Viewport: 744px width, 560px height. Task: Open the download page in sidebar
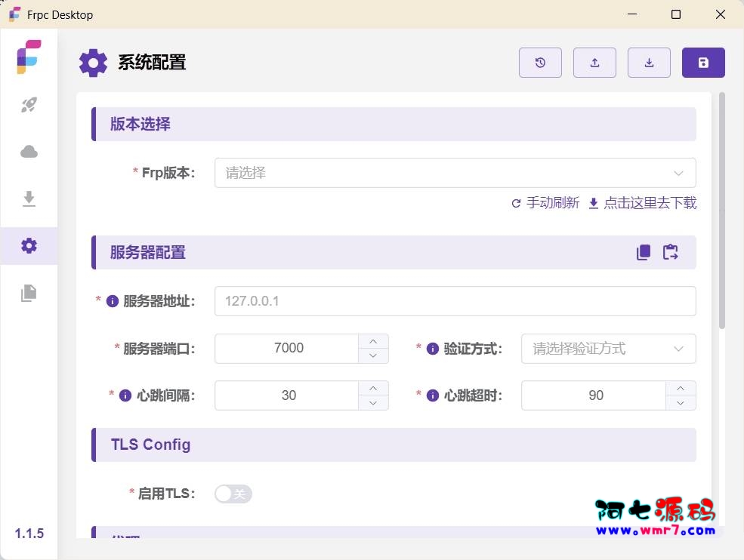29,198
